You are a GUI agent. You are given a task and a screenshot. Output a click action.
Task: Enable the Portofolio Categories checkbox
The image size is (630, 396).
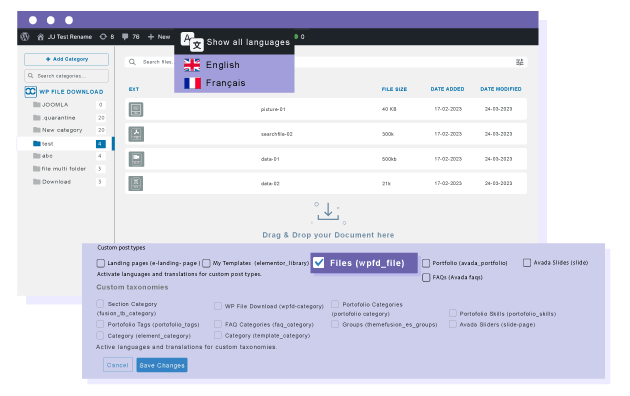[335, 304]
